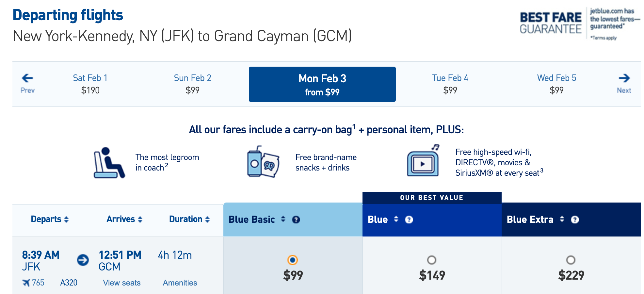644x294 pixels.
Task: Select the $149 Blue fare radio
Action: [x=432, y=260]
